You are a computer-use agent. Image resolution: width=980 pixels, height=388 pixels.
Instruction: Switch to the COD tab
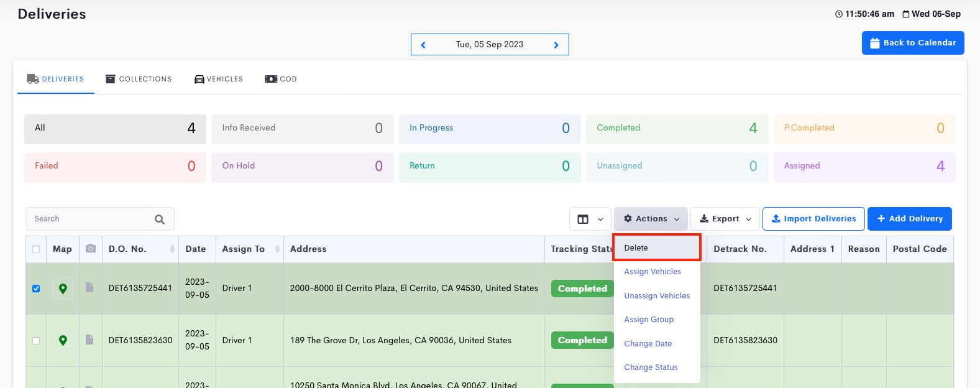point(281,79)
